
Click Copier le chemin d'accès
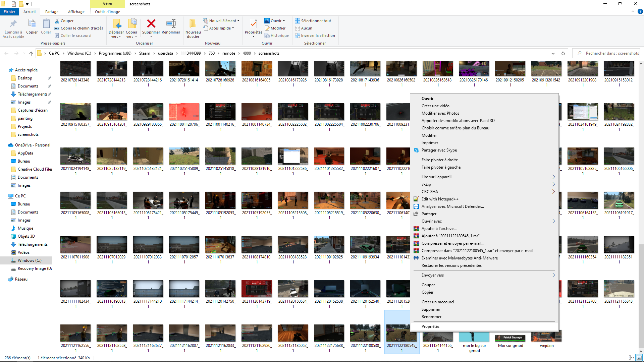coord(82,28)
